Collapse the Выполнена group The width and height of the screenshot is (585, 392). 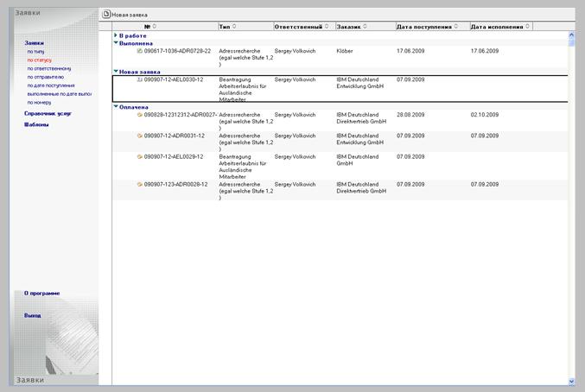[116, 43]
